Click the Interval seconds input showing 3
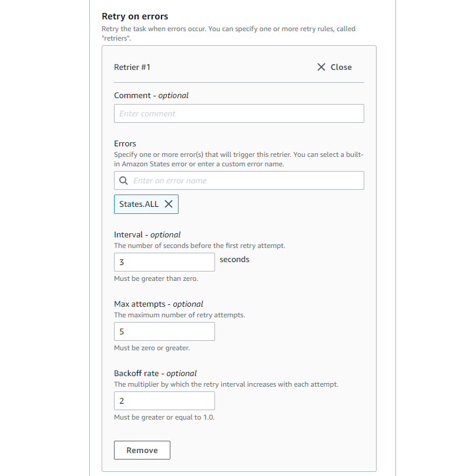 pyautogui.click(x=164, y=262)
